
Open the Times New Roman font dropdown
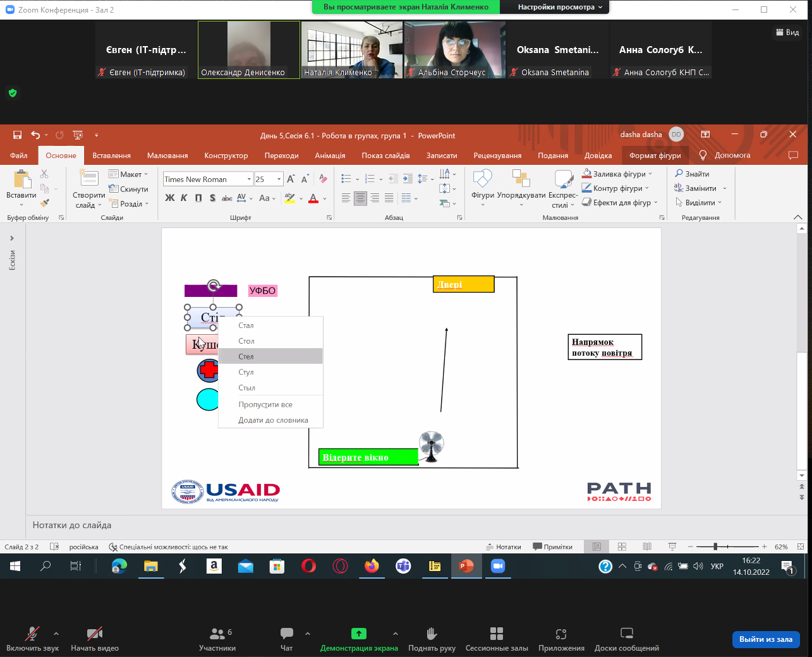[x=249, y=179]
